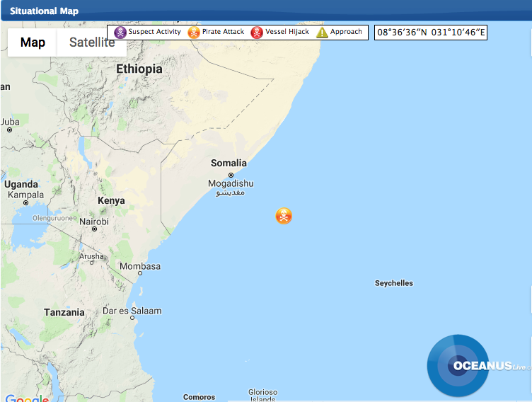Click the Ethiopia country label
The height and width of the screenshot is (402, 532).
pyautogui.click(x=139, y=69)
